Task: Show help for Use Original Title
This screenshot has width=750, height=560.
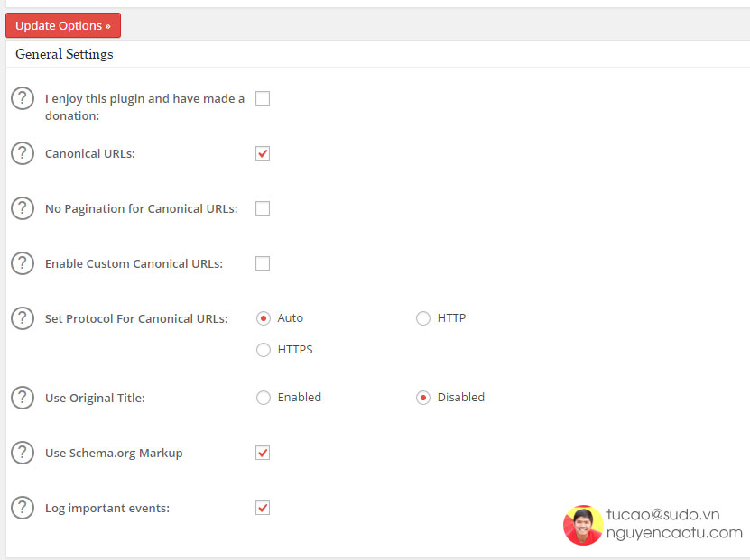Action: point(23,398)
